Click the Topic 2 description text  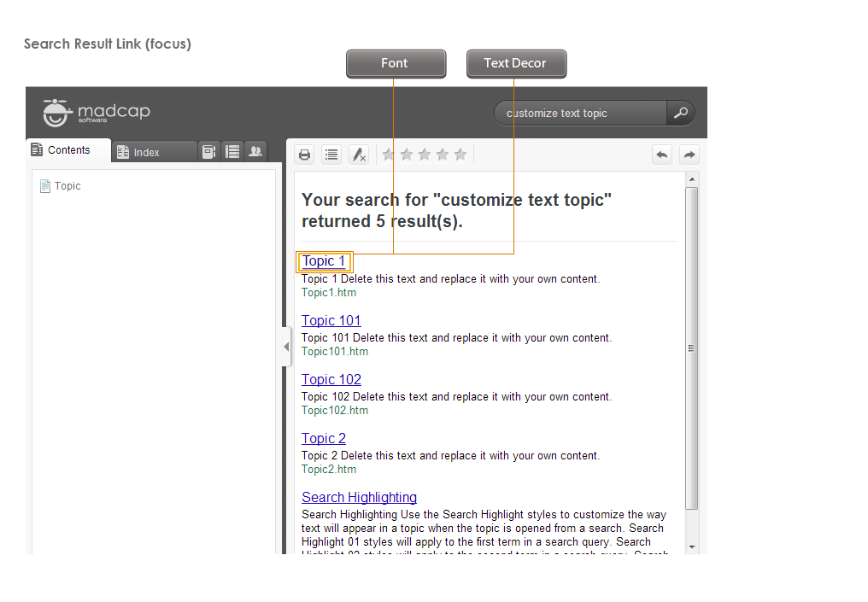coord(450,455)
